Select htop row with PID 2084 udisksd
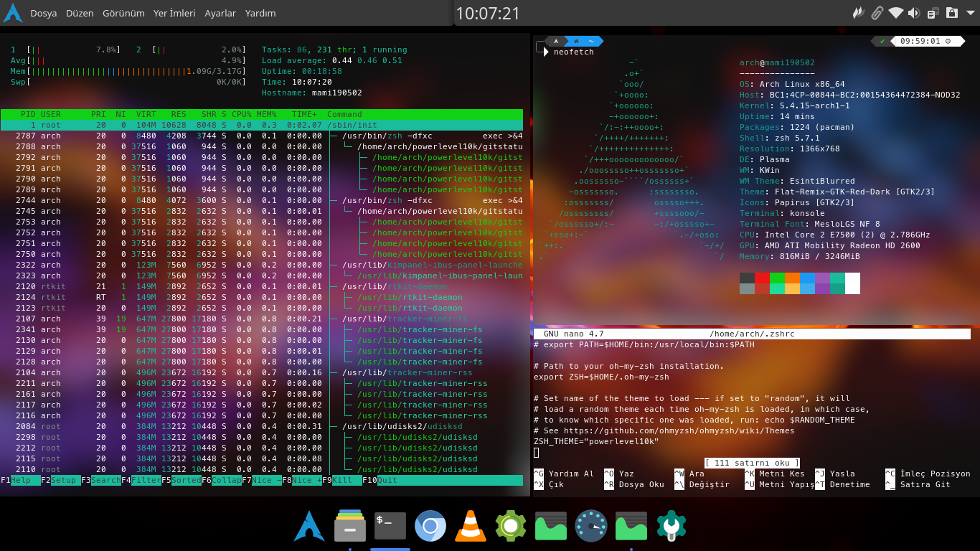The height and width of the screenshot is (551, 980). pos(262,426)
